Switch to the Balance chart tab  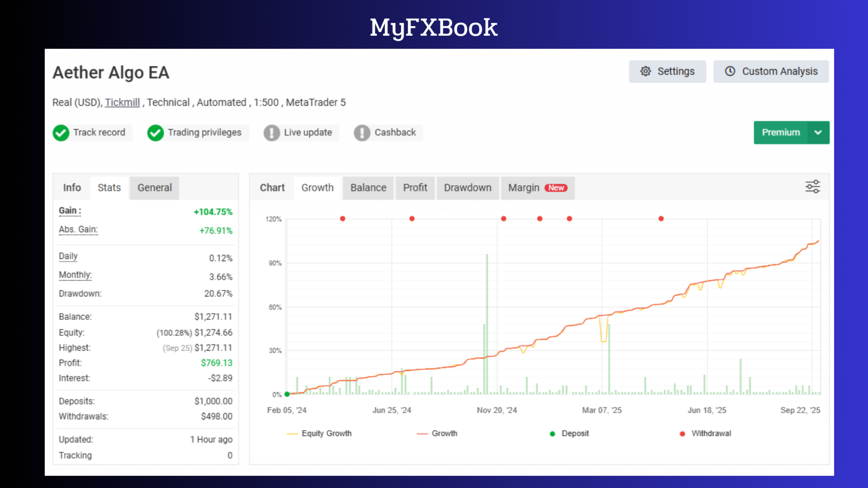pos(368,188)
